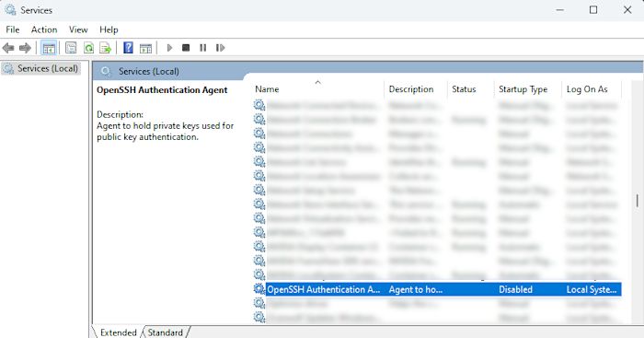Click the gear icon of OpenSSH row
This screenshot has height=338, width=644.
click(259, 289)
